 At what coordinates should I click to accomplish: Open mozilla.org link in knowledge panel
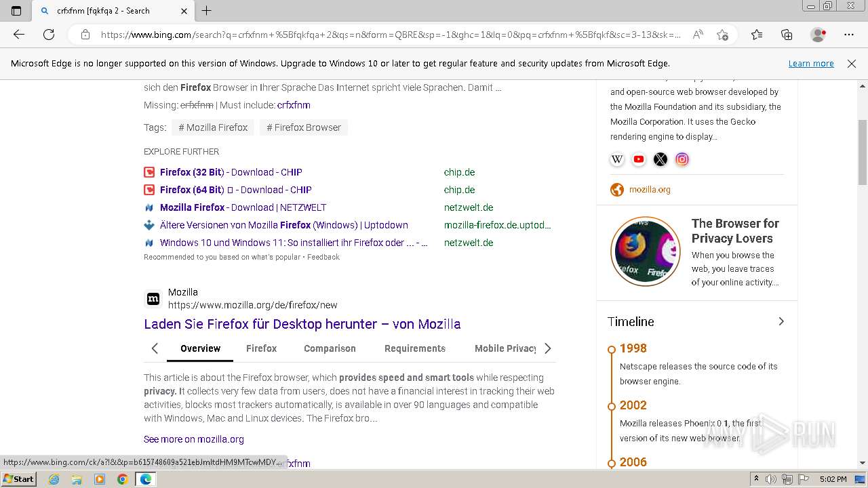coord(650,190)
